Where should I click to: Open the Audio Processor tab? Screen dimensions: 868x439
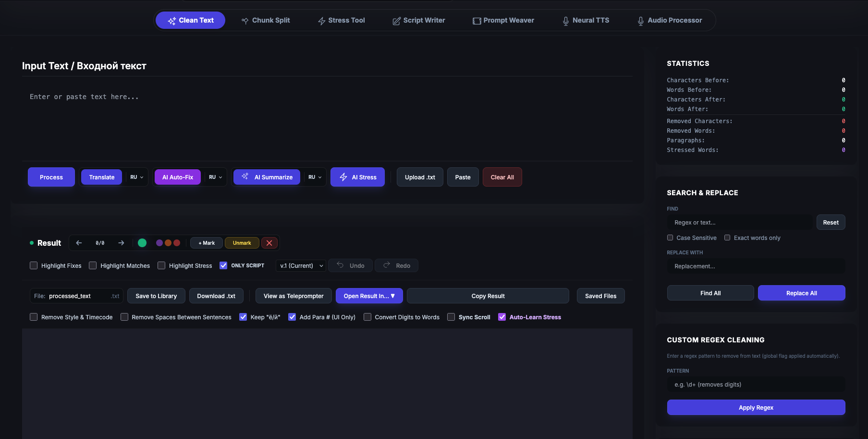click(670, 20)
